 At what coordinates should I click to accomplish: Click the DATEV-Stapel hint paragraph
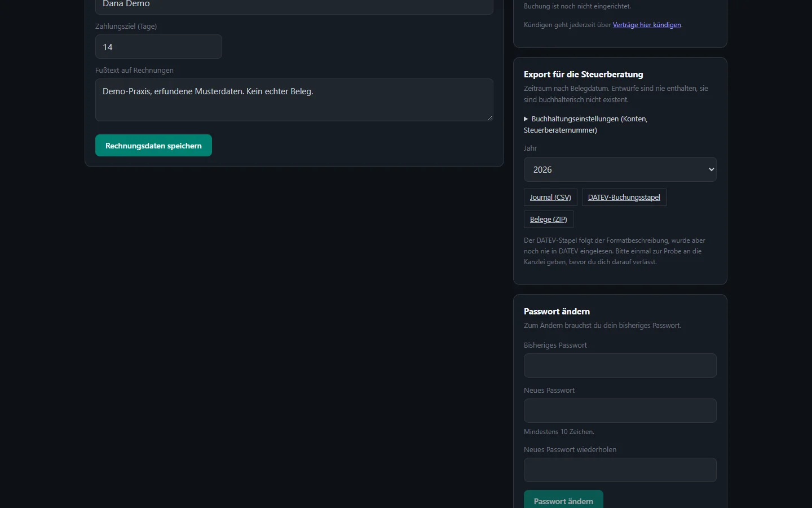pos(615,251)
